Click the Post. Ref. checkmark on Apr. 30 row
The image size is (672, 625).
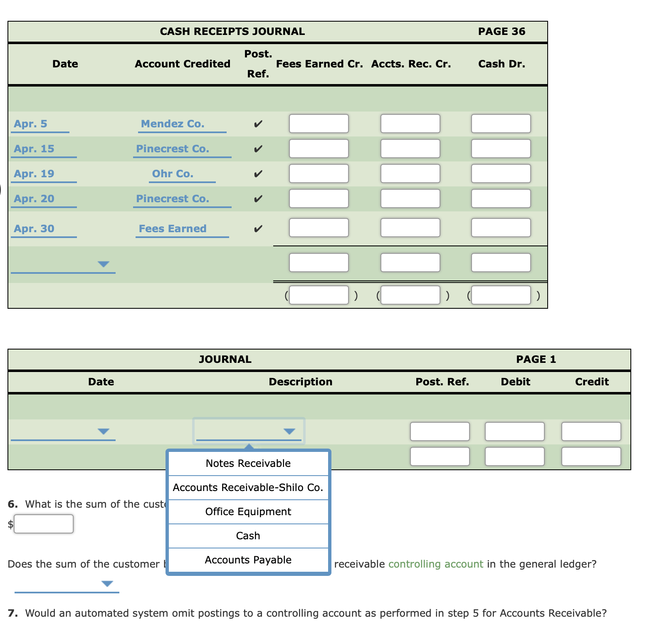pos(258,228)
